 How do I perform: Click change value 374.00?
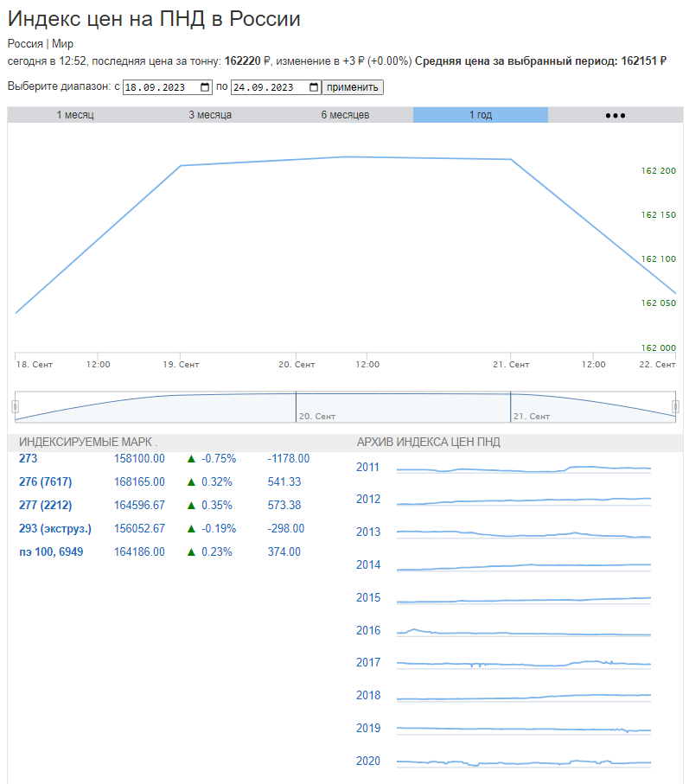[284, 552]
